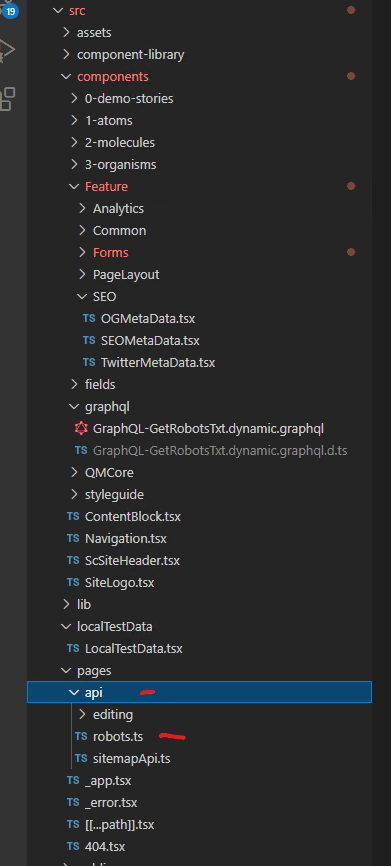Open LocalTestData.tsx file
391x866 pixels.
click(x=134, y=648)
